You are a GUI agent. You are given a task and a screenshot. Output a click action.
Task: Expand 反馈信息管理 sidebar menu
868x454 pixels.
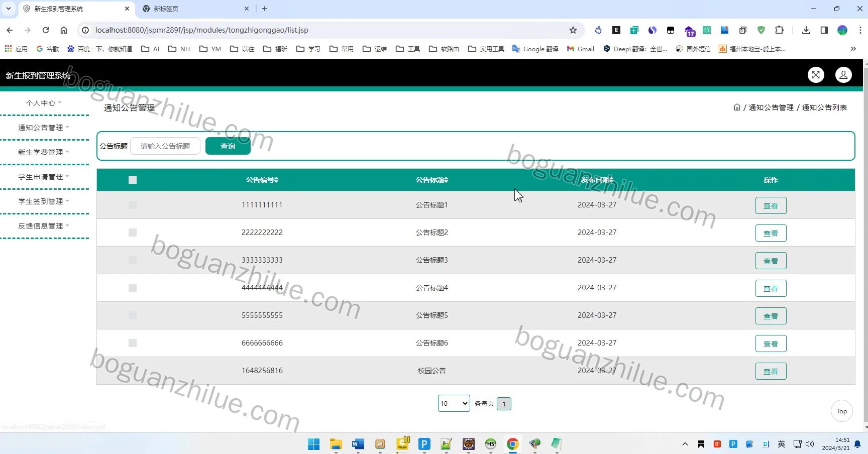pos(44,226)
